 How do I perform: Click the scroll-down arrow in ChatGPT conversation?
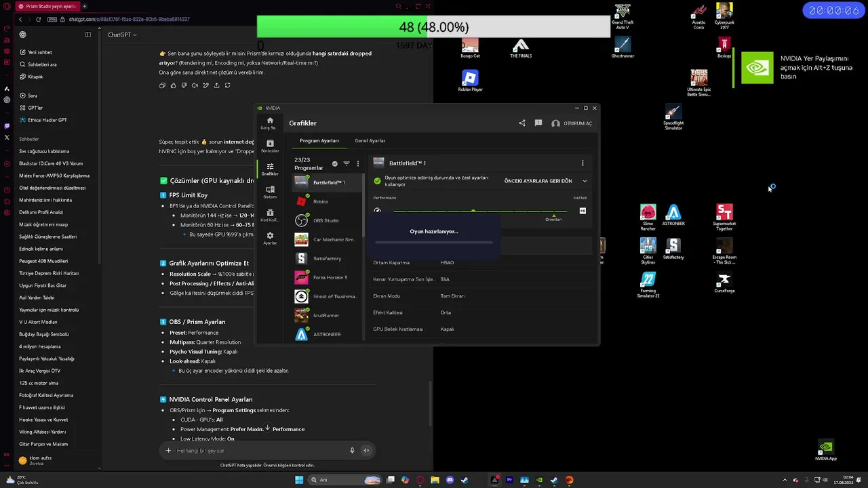pyautogui.click(x=267, y=428)
